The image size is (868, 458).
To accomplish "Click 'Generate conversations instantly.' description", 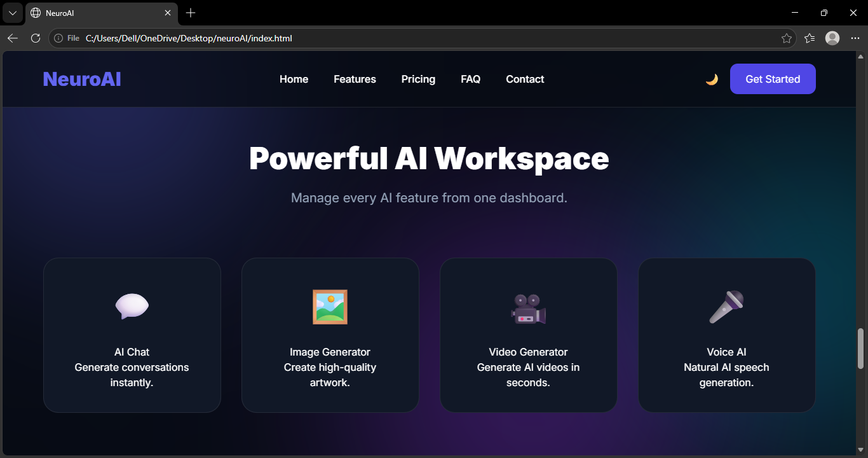I will coord(132,375).
